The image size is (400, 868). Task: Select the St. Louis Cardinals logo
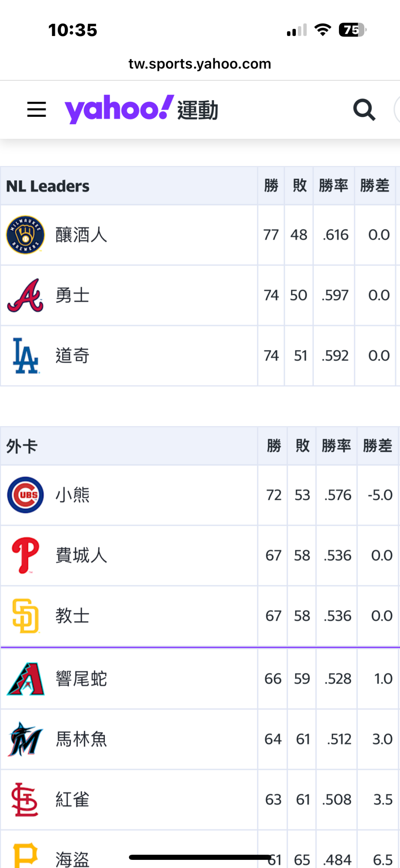pyautogui.click(x=25, y=799)
